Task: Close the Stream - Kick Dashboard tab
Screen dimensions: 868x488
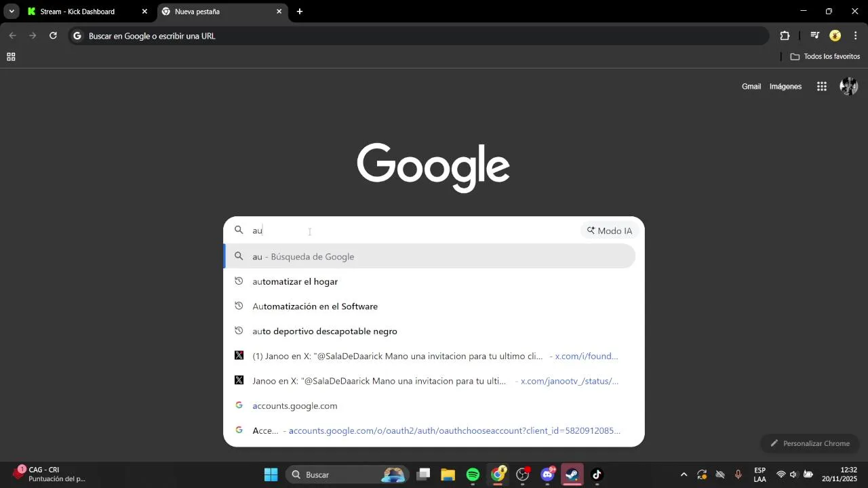Action: 144,12
